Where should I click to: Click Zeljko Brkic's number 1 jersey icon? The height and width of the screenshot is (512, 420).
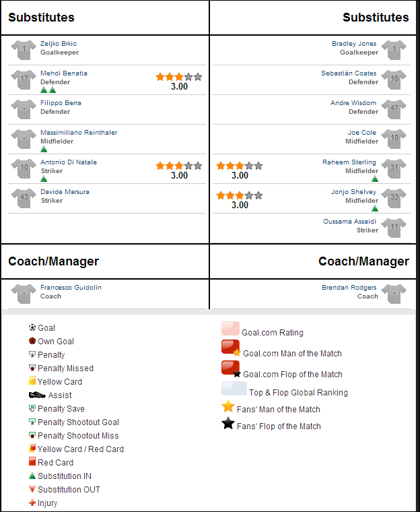coord(24,50)
